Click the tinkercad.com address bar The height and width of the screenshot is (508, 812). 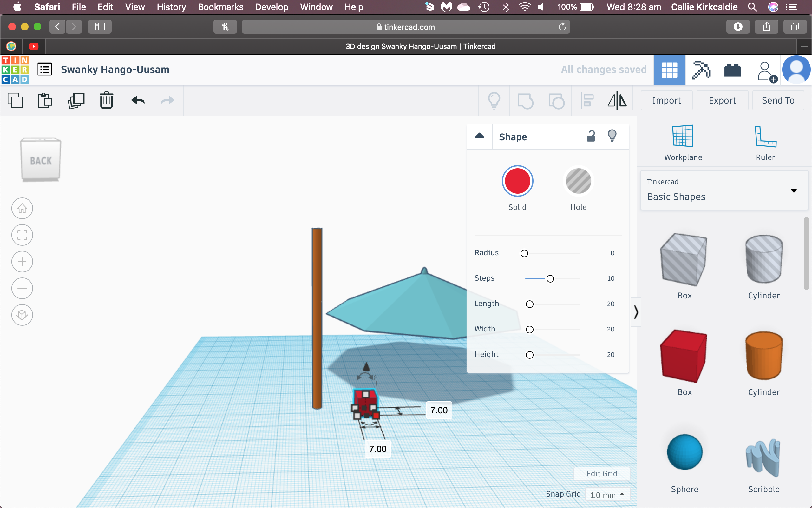click(x=405, y=27)
